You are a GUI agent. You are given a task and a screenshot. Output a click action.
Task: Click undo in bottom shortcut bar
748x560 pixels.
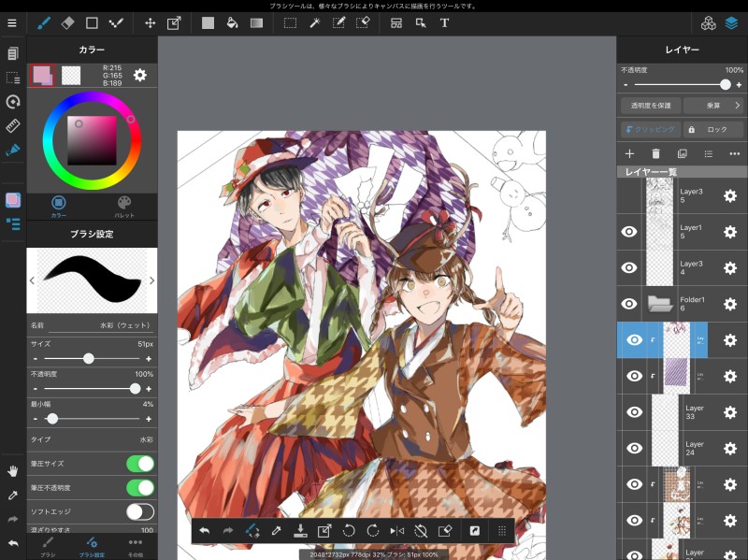pyautogui.click(x=204, y=530)
